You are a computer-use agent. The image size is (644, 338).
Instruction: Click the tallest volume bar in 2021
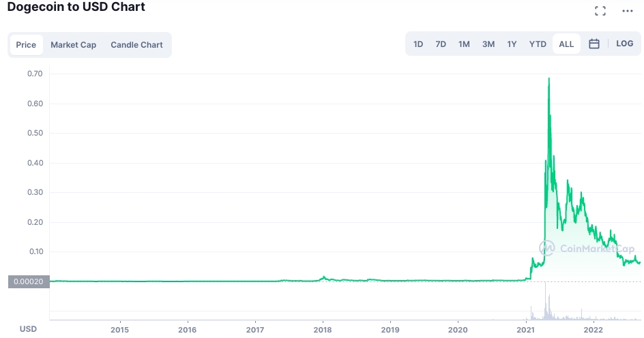[x=546, y=301]
